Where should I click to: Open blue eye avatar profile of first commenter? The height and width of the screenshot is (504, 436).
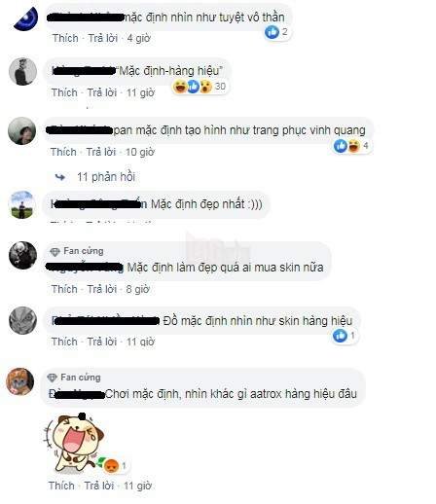coord(26,18)
